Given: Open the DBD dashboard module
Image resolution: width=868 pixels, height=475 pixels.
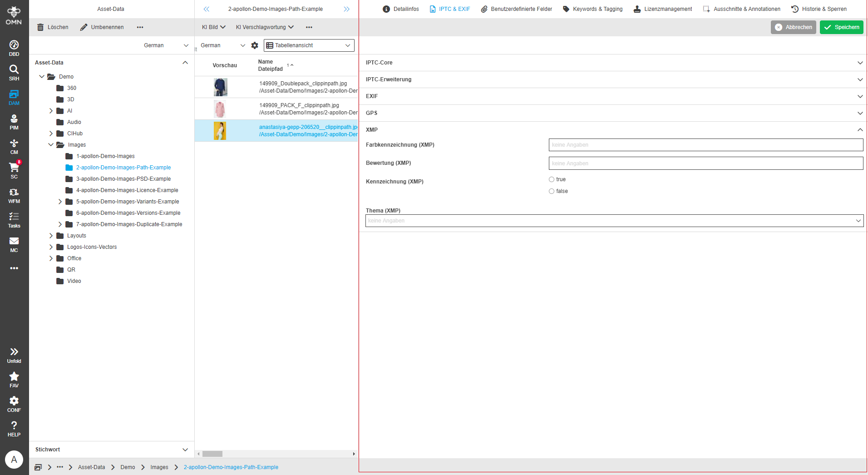Looking at the screenshot, I should (x=14, y=48).
